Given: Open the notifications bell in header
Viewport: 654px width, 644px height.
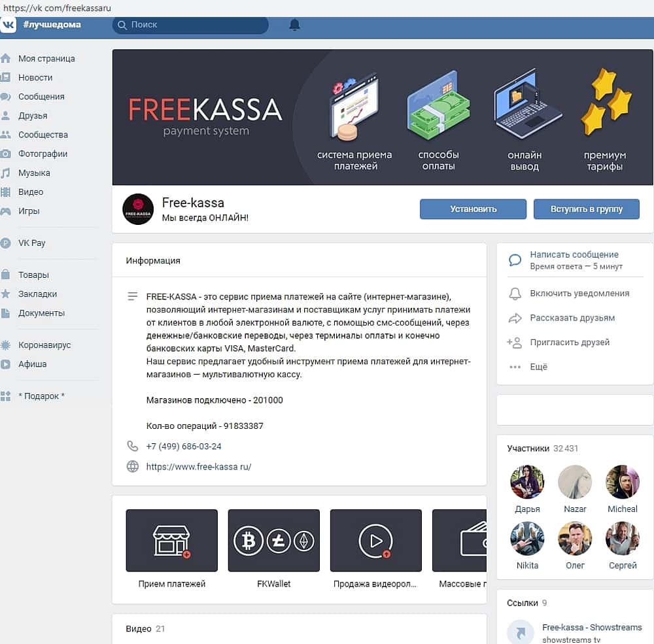Looking at the screenshot, I should point(294,25).
